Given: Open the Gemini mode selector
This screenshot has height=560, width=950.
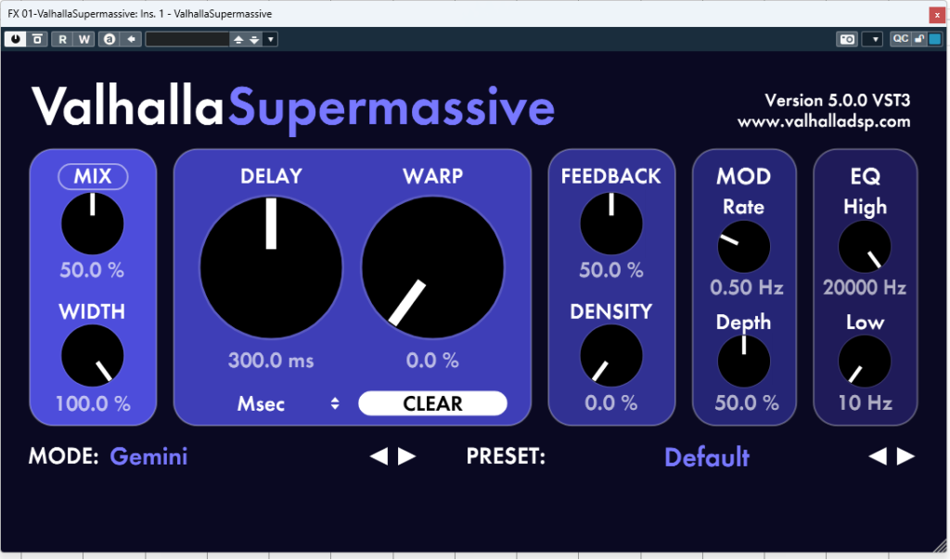Looking at the screenshot, I should click(x=149, y=456).
